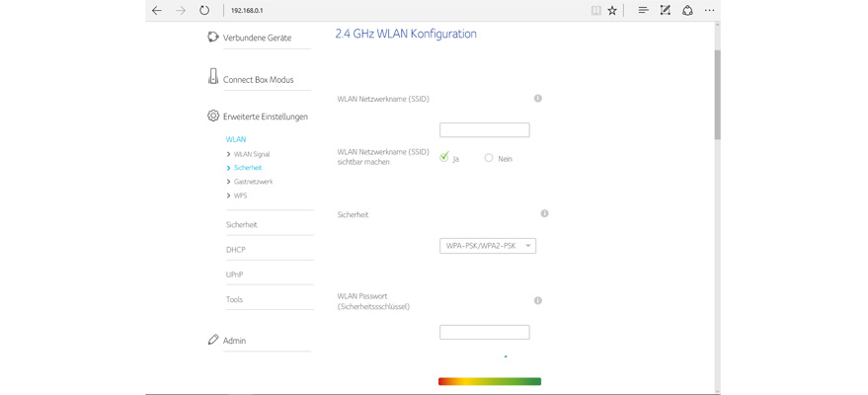Expand the WLAN Signal submenu item
Viewport: 868px width, 395px height.
coord(252,154)
